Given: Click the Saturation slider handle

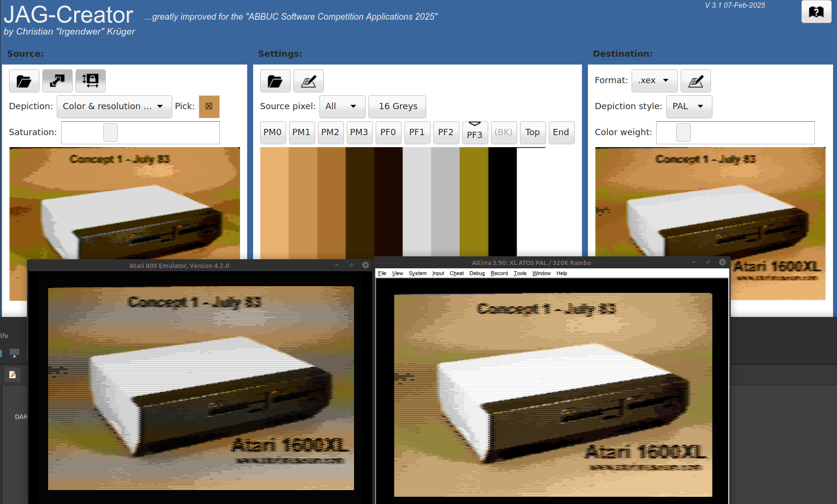Looking at the screenshot, I should tap(111, 132).
